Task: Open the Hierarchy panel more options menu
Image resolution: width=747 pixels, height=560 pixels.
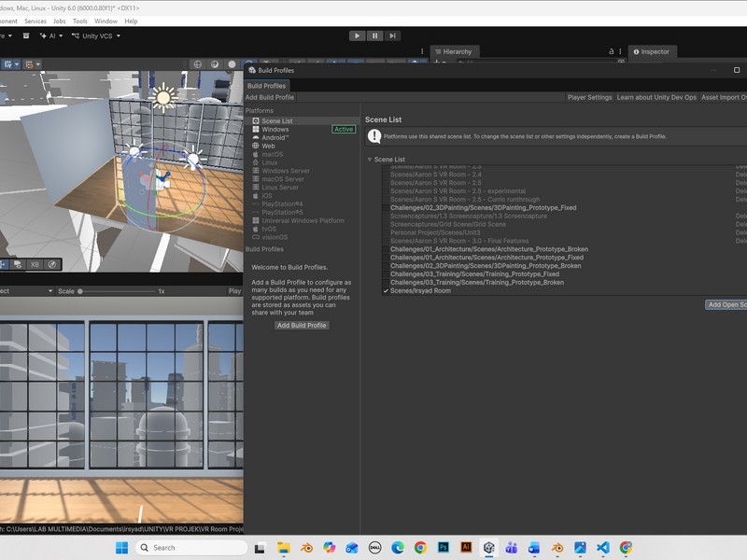Action: (620, 51)
